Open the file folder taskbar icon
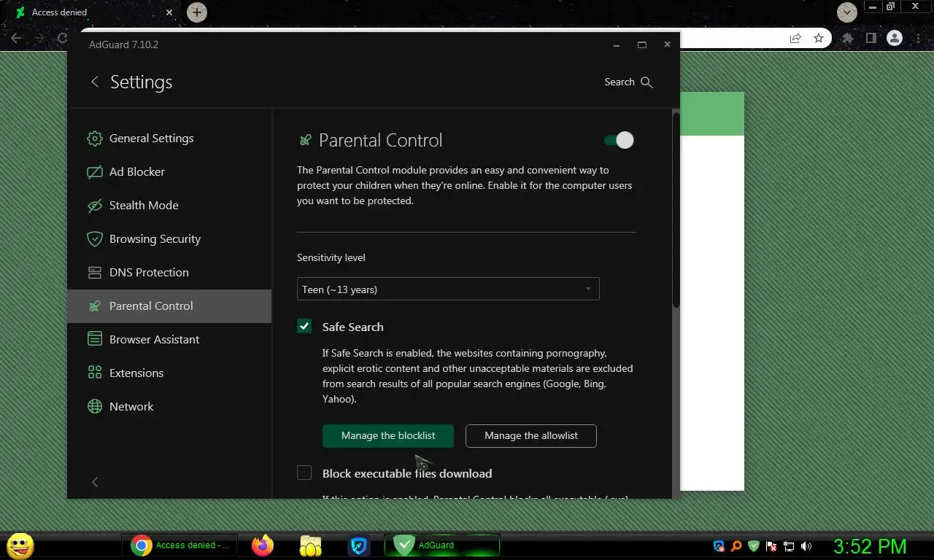934x560 pixels. pyautogui.click(x=311, y=545)
